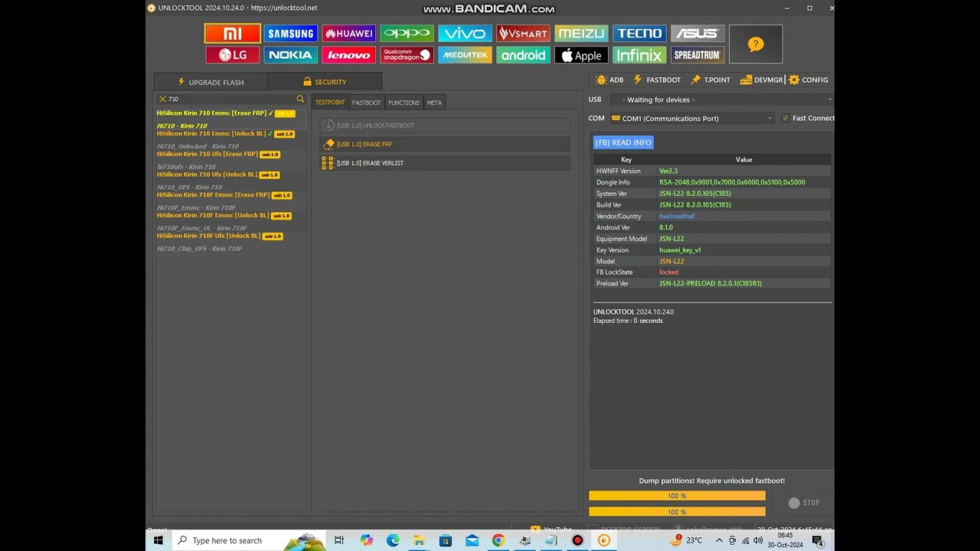
Task: Switch to the META tab
Action: tap(434, 103)
